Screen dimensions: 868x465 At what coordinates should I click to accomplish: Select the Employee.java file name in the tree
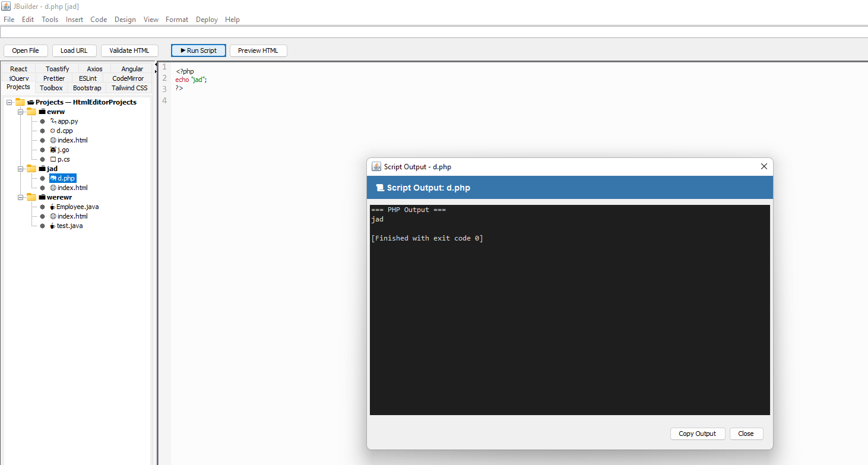tap(78, 207)
